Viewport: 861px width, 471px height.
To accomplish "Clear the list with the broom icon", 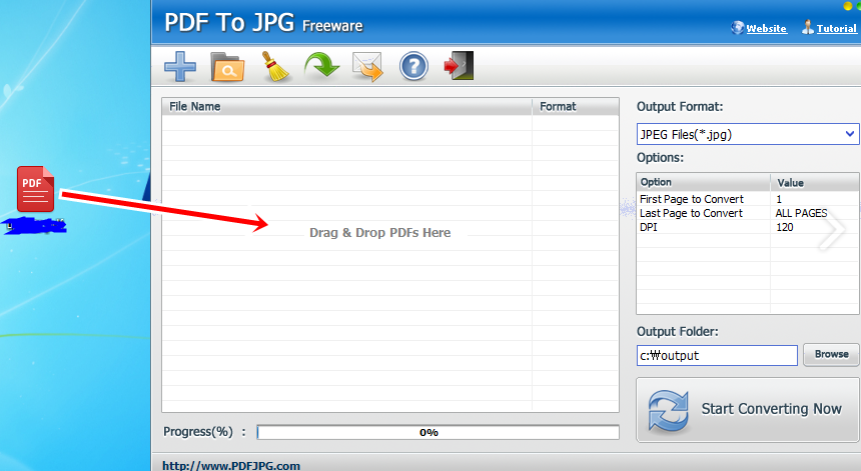I will point(275,67).
